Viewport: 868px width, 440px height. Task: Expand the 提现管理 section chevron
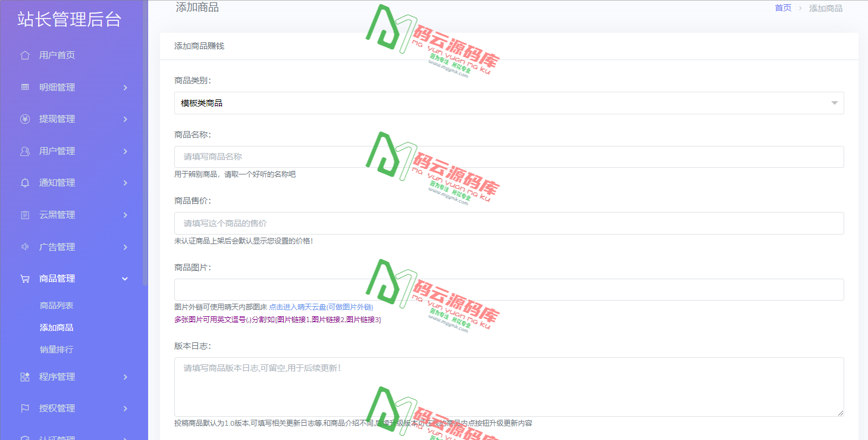[x=125, y=118]
